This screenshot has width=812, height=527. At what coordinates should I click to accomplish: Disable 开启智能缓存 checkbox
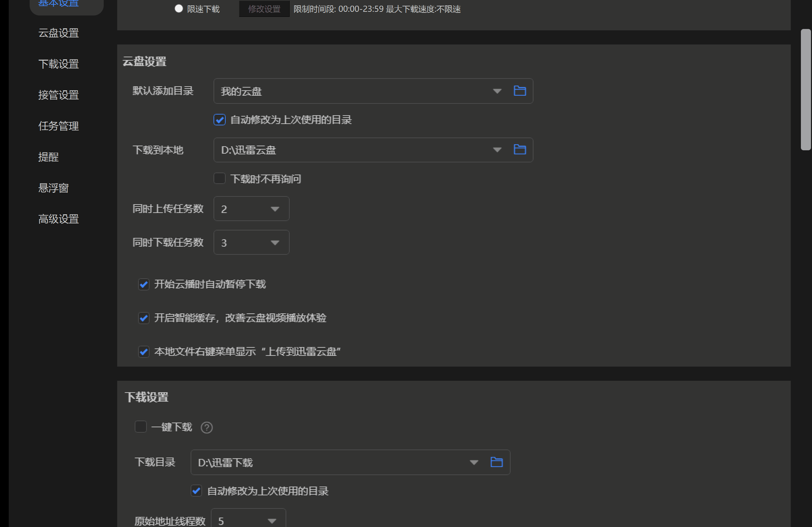pos(143,318)
